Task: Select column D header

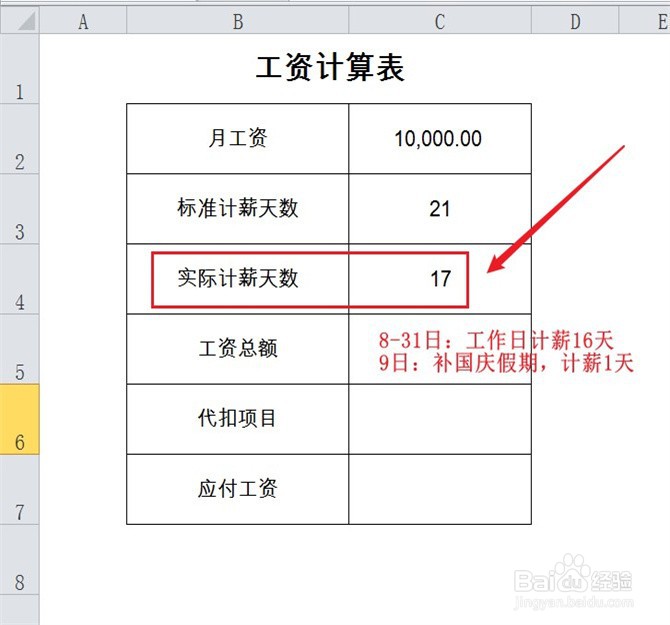Action: click(x=575, y=21)
